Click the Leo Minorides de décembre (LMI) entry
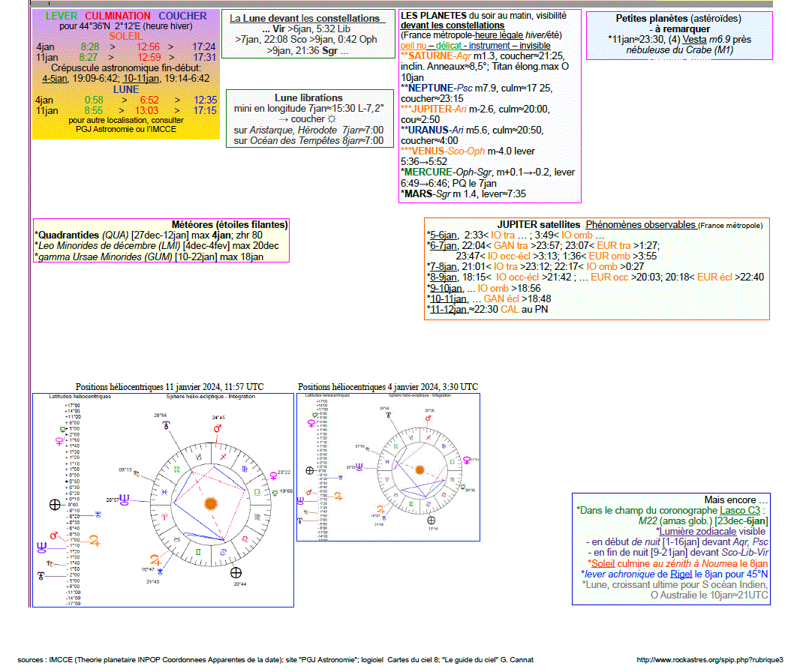The width and height of the screenshot is (806, 672). pos(157,246)
